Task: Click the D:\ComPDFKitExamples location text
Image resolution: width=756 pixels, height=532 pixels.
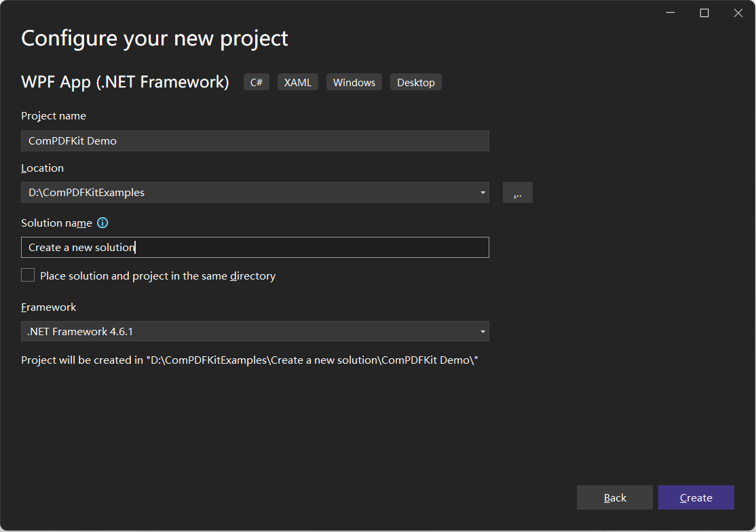Action: [x=86, y=192]
